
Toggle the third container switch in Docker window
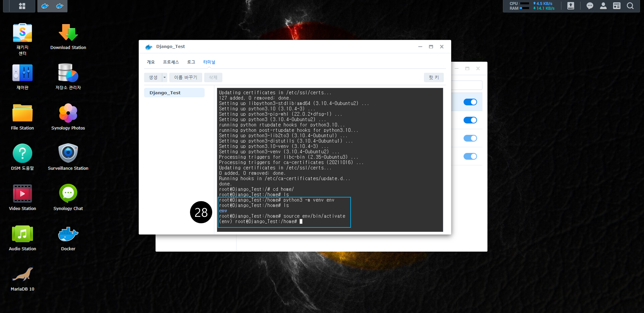click(x=470, y=138)
